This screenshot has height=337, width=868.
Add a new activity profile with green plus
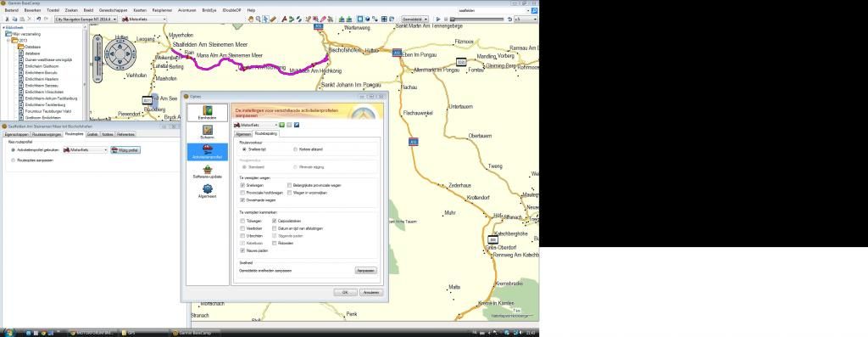click(281, 125)
